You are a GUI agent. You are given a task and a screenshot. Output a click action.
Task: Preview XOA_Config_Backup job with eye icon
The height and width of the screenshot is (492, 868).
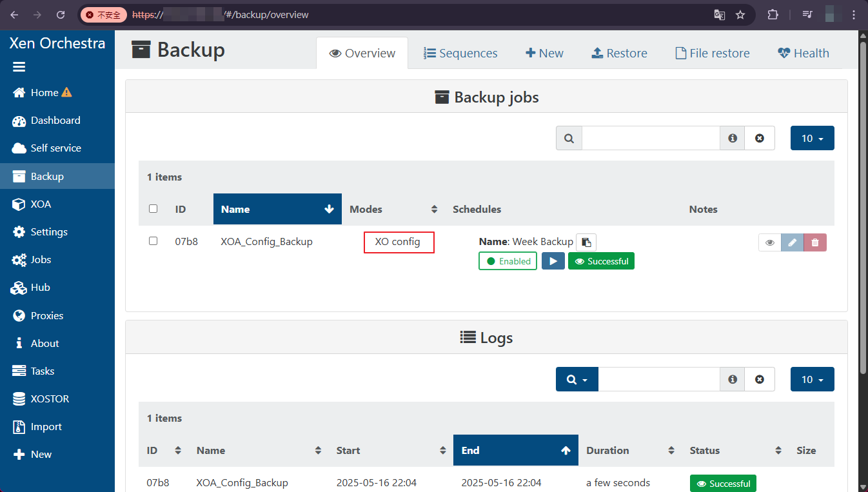tap(769, 242)
